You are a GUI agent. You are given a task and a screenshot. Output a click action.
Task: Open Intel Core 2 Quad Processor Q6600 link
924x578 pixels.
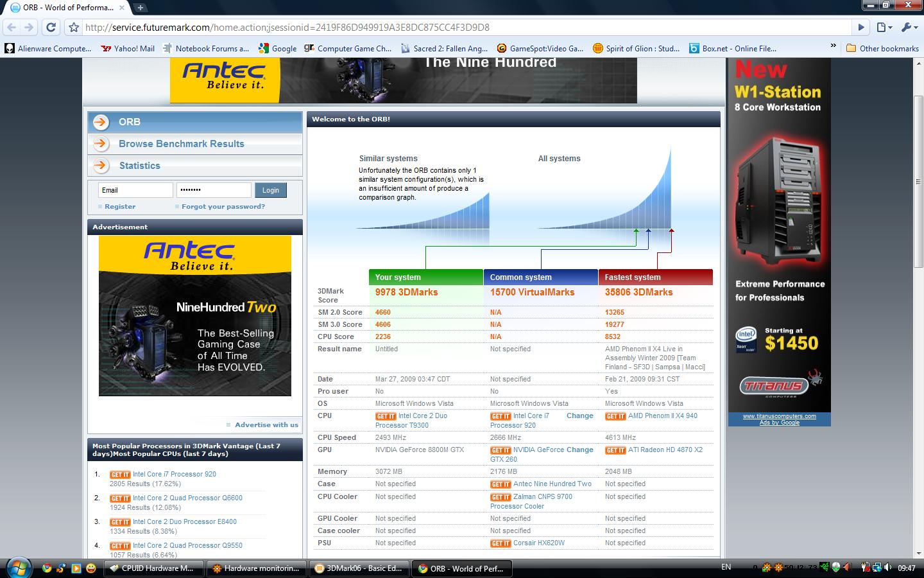coord(187,498)
